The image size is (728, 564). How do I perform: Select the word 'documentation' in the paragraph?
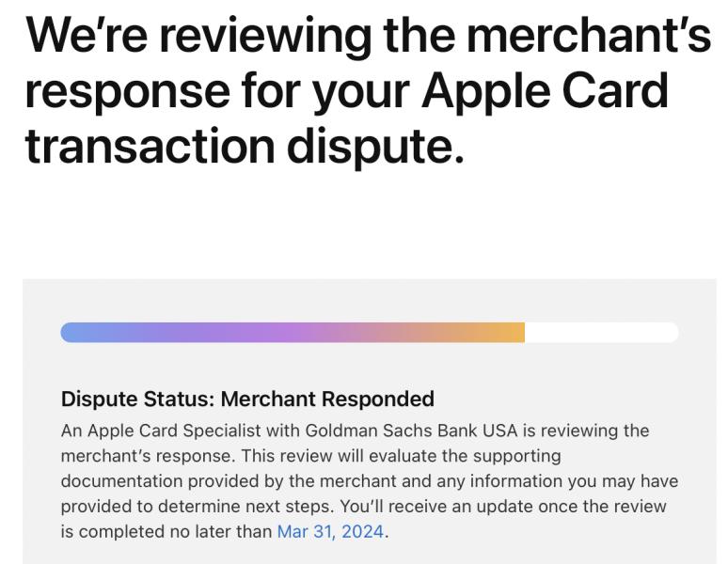click(121, 481)
